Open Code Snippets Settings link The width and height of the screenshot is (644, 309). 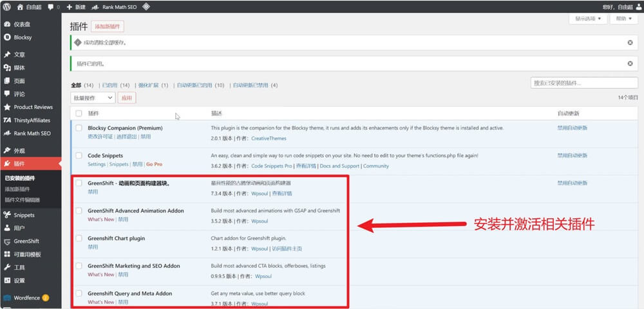pos(97,164)
